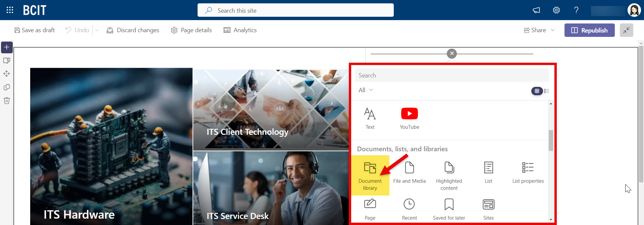Screen dimensions: 644x225
Task: Click the move section icon
Action: [x=7, y=74]
